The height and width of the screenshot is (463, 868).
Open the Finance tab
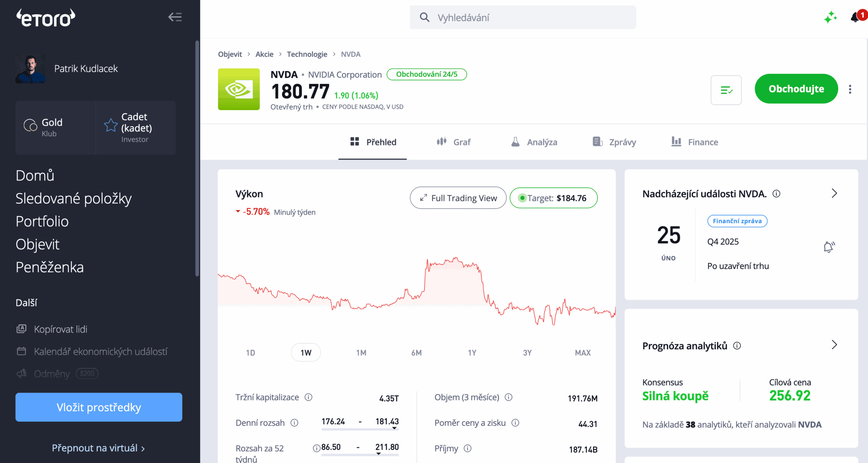(695, 142)
